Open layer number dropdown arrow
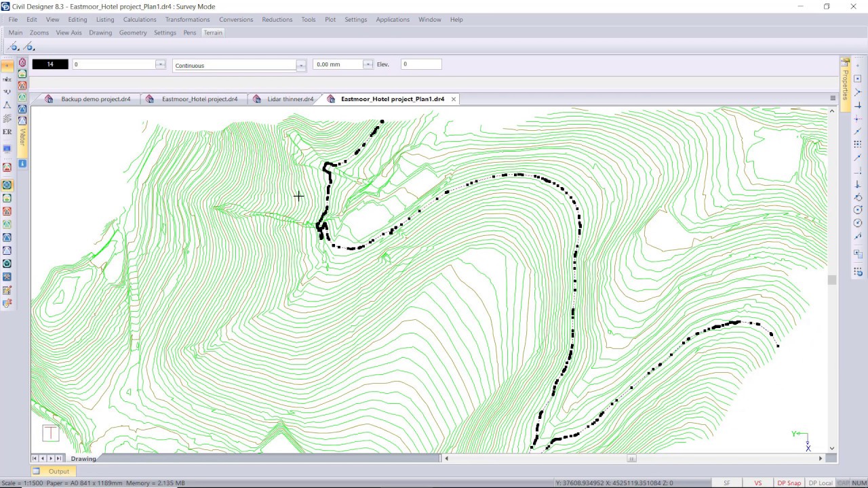This screenshot has height=488, width=868. (x=160, y=64)
